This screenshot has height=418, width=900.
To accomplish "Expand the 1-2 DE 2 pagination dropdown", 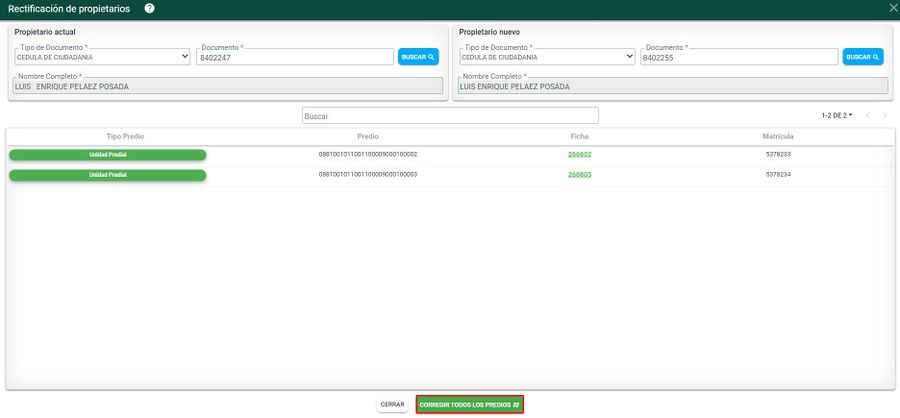I will (x=837, y=116).
